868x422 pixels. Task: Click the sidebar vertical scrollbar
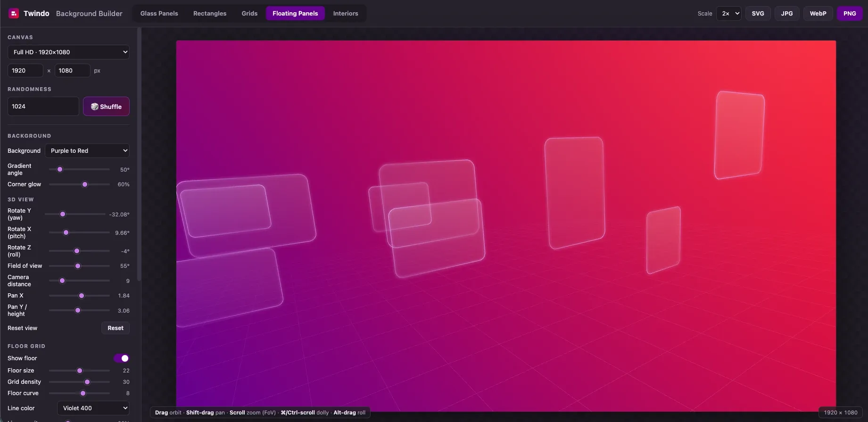(139, 154)
